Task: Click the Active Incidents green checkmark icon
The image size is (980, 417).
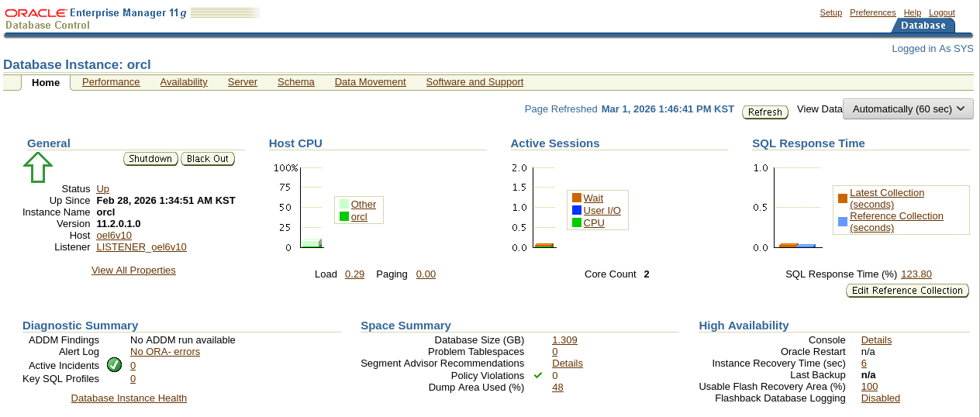Action: point(114,365)
